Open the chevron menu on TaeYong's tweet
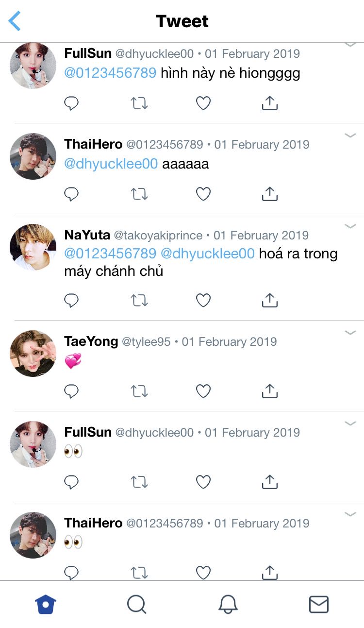 click(350, 333)
